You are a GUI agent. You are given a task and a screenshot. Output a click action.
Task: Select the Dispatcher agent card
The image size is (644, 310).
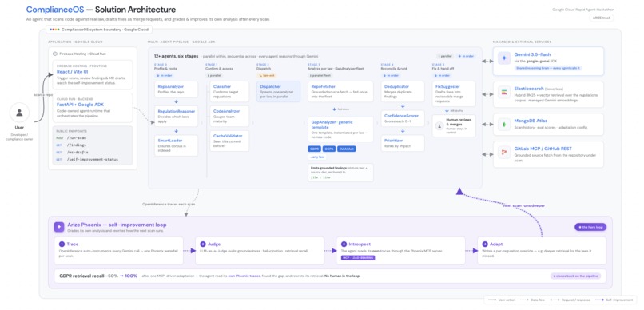click(x=279, y=91)
